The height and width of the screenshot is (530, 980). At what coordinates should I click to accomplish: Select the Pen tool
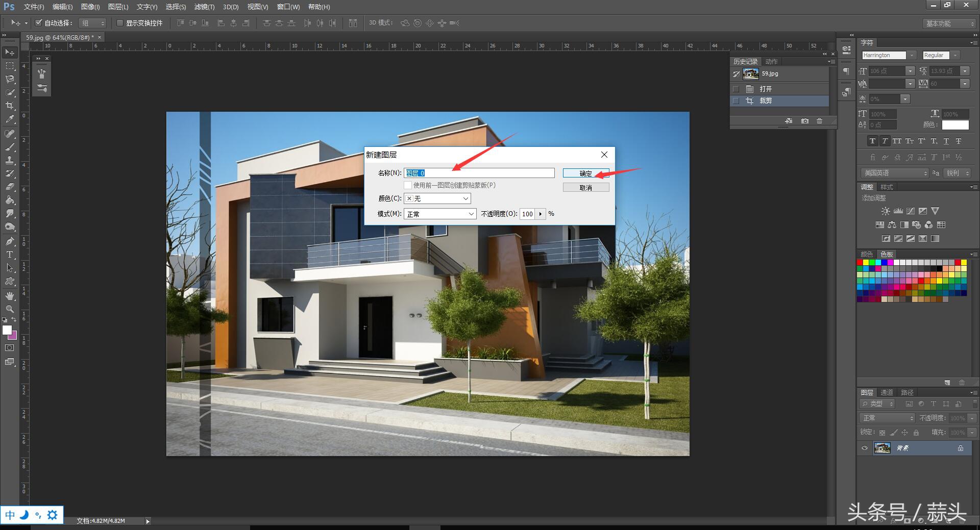(10, 241)
